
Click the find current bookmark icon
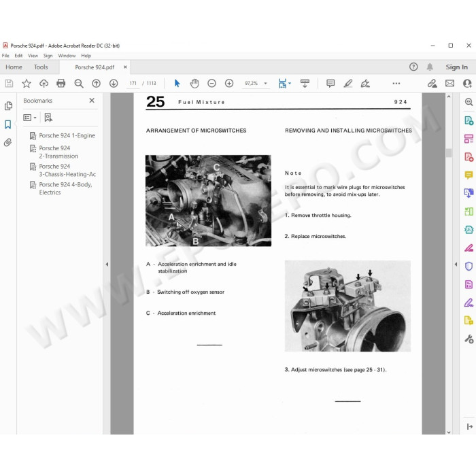click(x=48, y=118)
